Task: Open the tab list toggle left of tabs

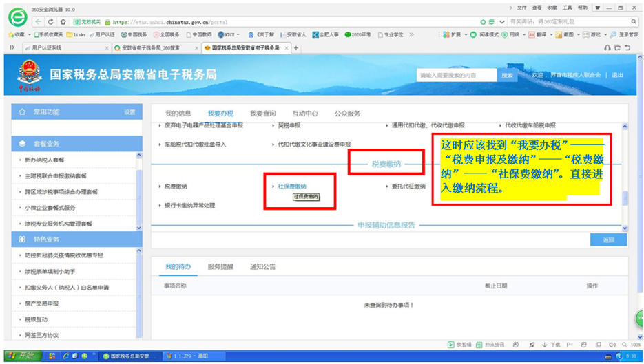Action: (x=12, y=48)
